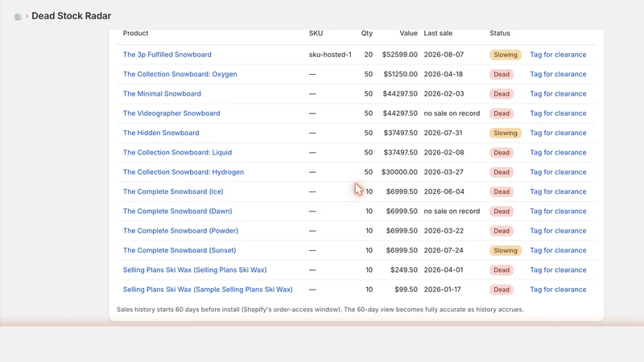The image size is (644, 362).
Task: Tag Sample Selling Plans Ski Wax for clearance
Action: (558, 290)
